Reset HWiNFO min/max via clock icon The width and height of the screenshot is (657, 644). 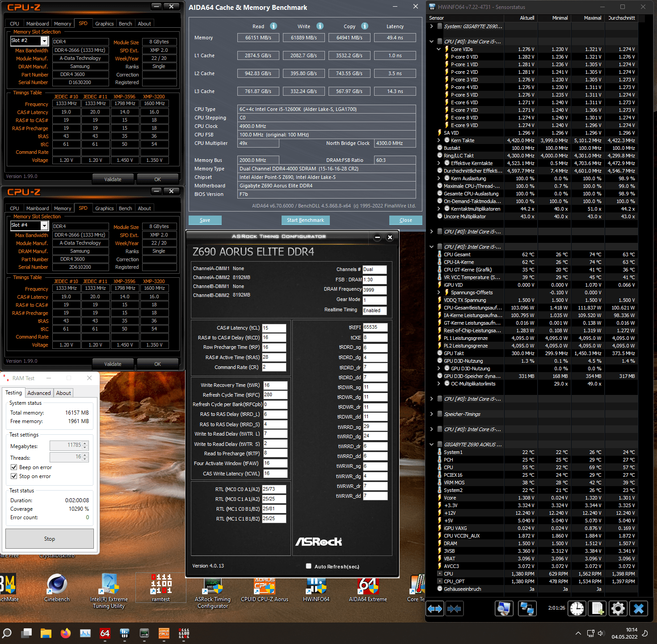(x=577, y=609)
